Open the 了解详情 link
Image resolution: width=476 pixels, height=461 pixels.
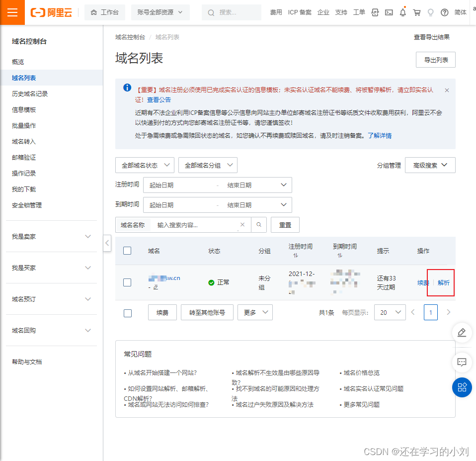[x=380, y=136]
